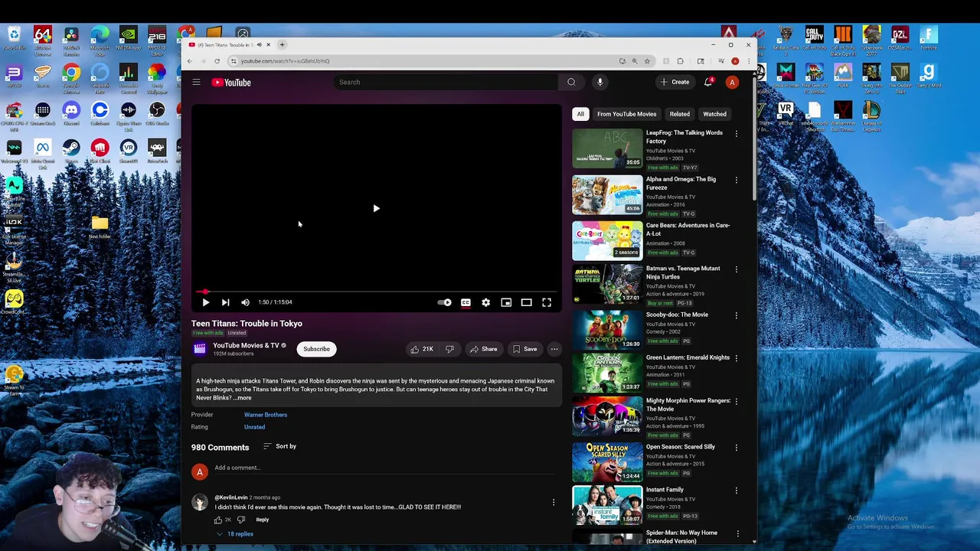980x551 pixels.
Task: Like KevlinLevin's comment
Action: [218, 520]
